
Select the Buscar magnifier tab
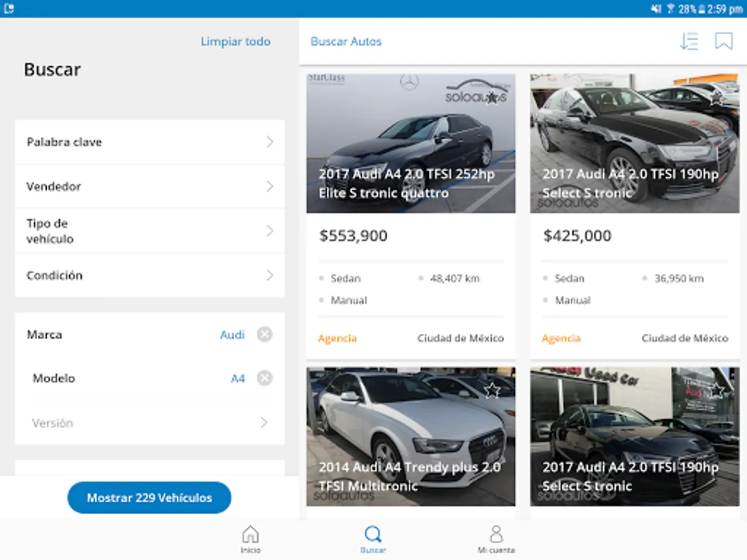tap(373, 539)
